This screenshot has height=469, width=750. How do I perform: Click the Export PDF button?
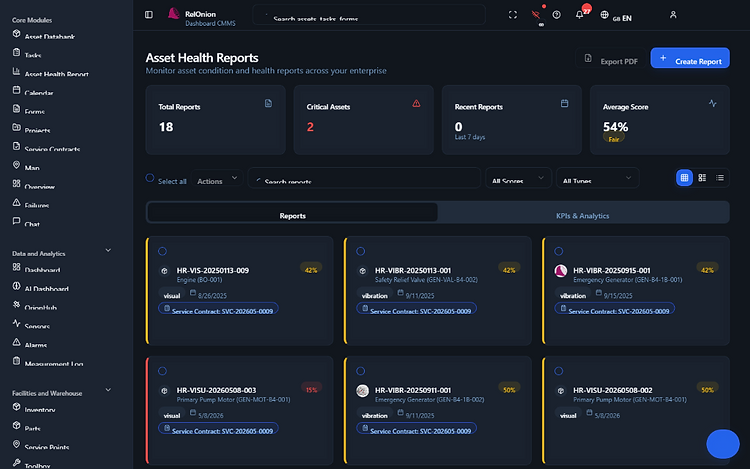611,58
